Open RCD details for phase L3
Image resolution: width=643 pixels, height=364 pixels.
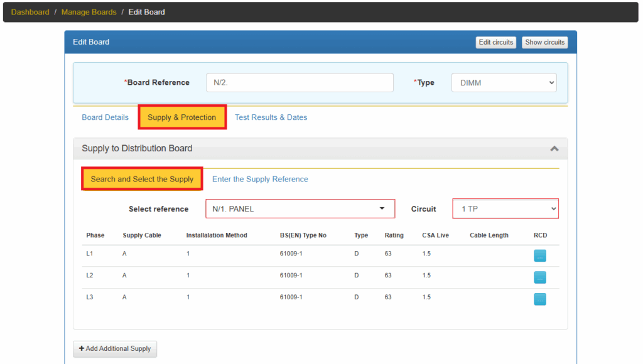(x=539, y=299)
